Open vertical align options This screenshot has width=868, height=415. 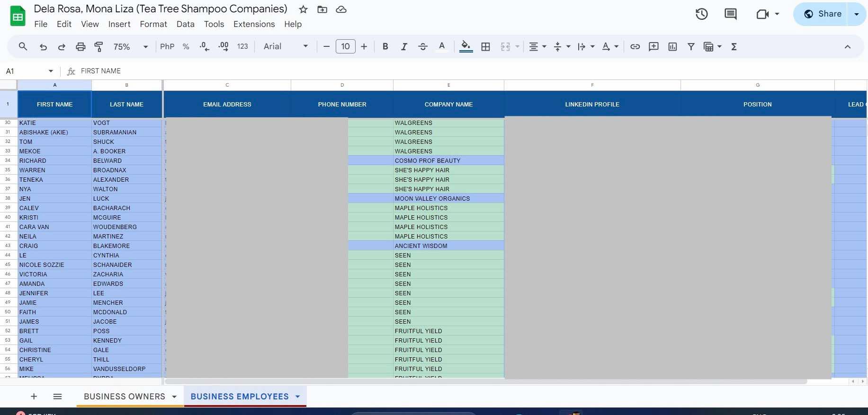click(562, 46)
